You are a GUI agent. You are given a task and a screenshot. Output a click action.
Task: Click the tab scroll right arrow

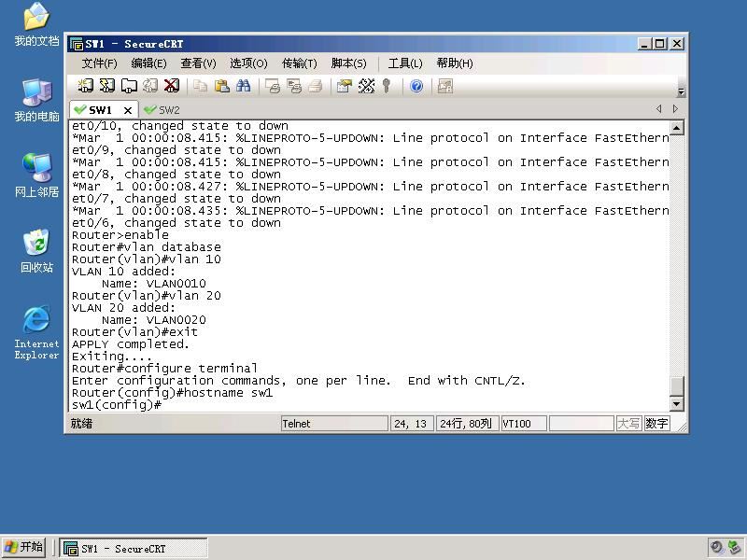(675, 109)
